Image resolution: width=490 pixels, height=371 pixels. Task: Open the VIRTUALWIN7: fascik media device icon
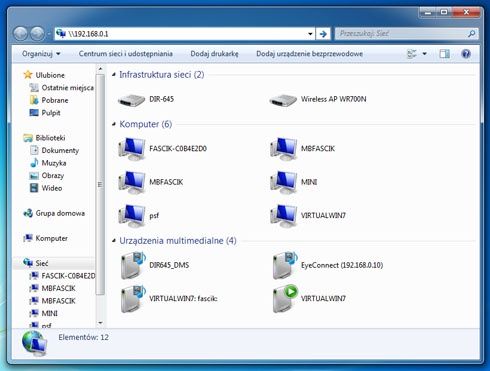click(x=133, y=299)
